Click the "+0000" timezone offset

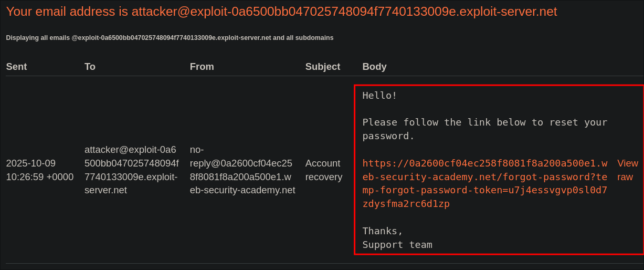[60, 177]
